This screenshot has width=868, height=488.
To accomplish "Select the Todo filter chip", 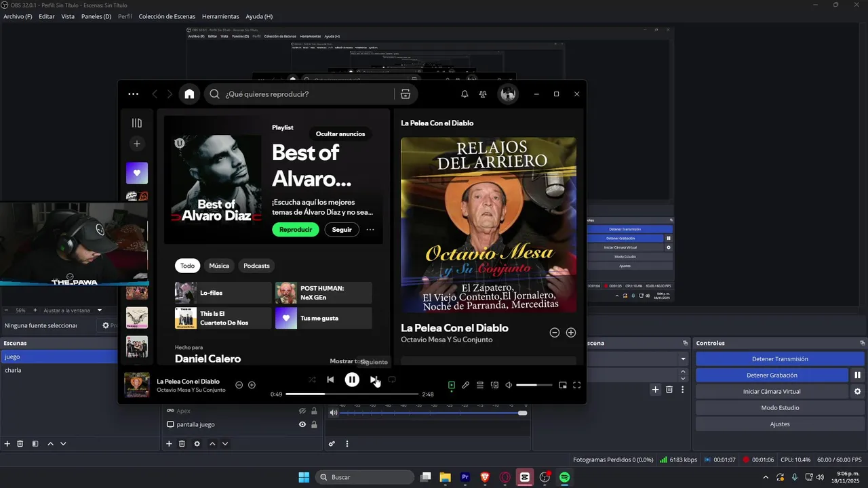I will click(187, 266).
